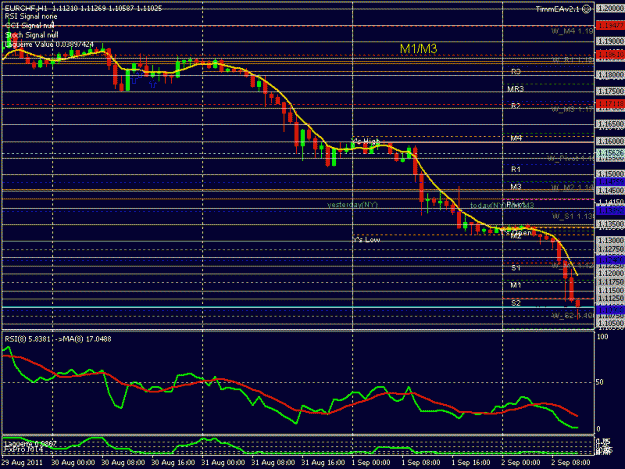This screenshot has height=469, width=625.
Task: Click the red 1.17118 price tag
Action: [x=610, y=104]
